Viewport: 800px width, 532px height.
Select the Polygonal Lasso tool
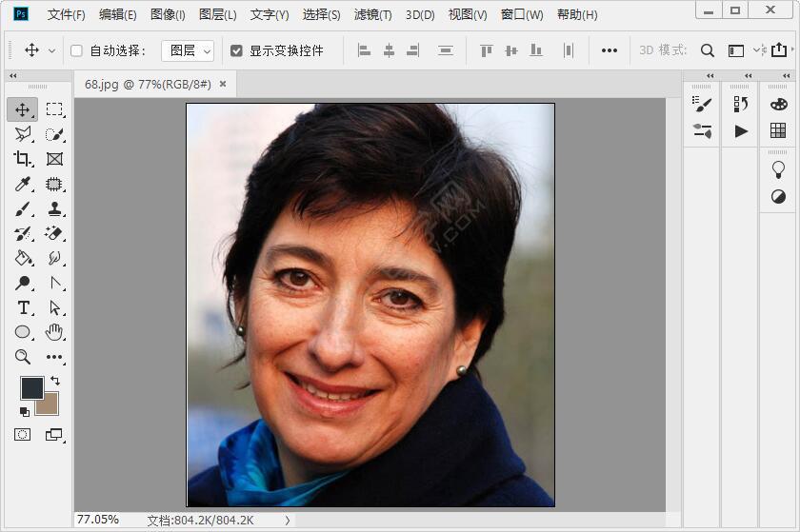coord(23,134)
